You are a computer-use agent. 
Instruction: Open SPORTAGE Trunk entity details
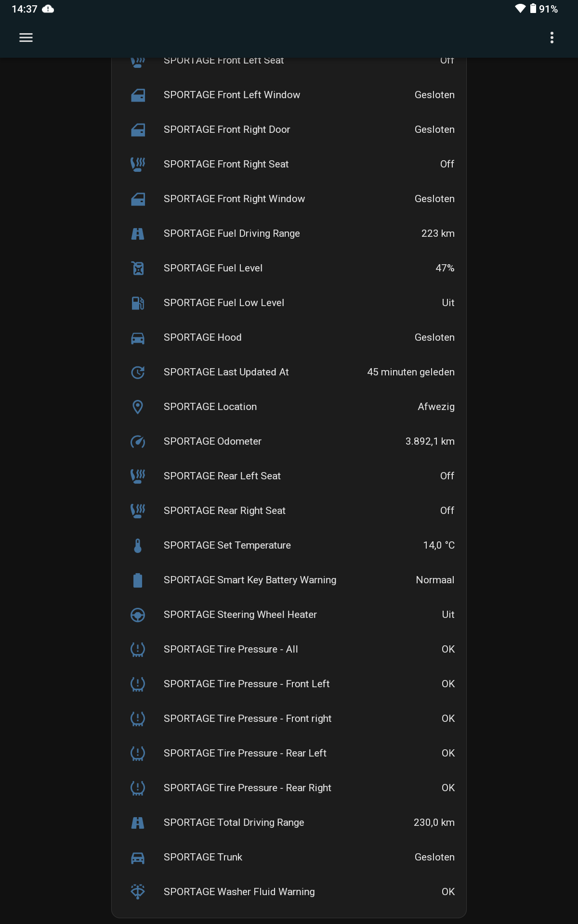coord(203,857)
